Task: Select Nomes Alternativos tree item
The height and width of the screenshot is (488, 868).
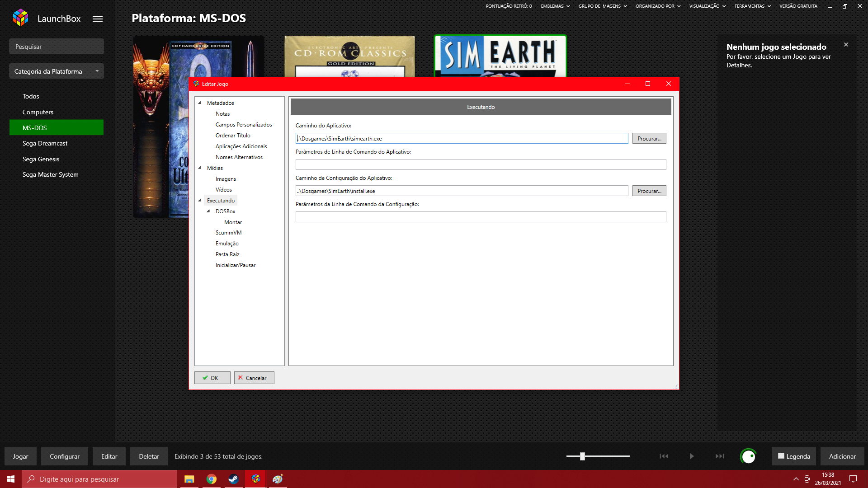Action: (239, 157)
